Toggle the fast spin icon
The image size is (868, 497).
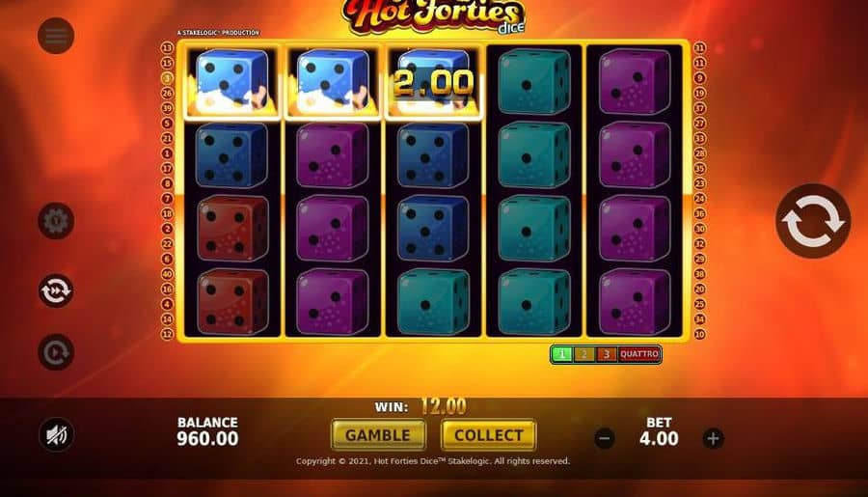(56, 290)
